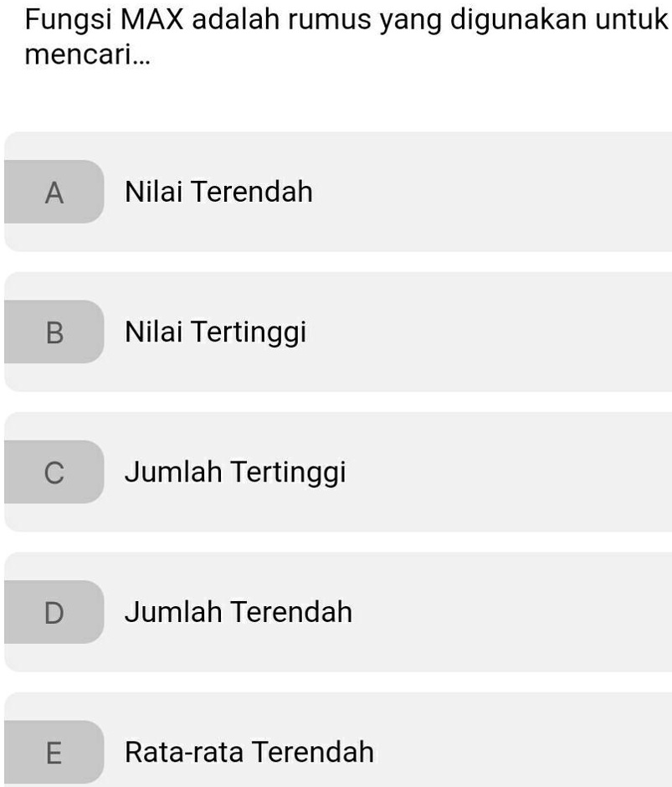The height and width of the screenshot is (787, 672).
Task: Tap the letter D circle badge
Action: 54,612
